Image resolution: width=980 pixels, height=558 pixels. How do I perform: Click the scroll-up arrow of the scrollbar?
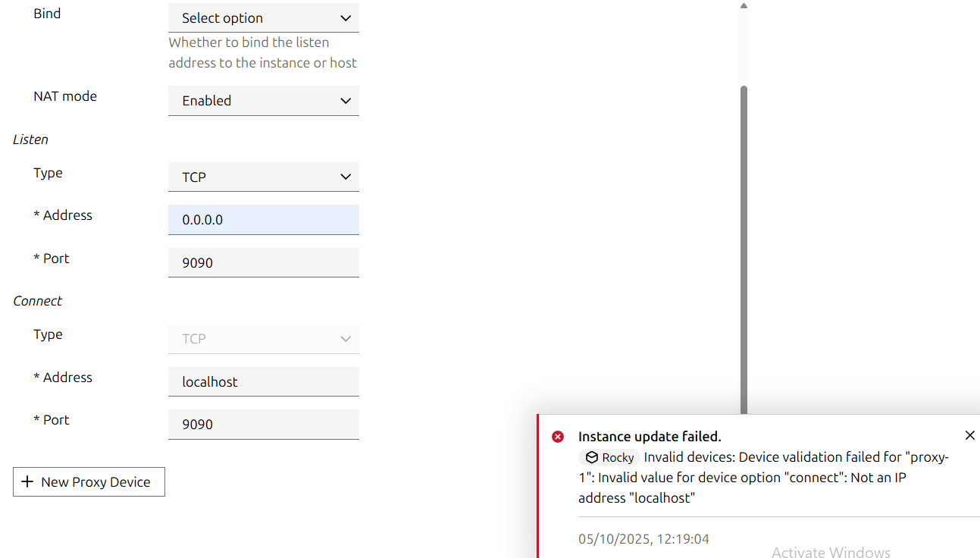tap(744, 6)
